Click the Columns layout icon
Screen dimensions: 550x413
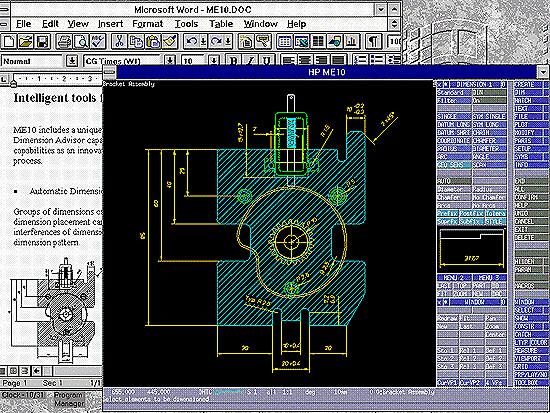(318, 42)
